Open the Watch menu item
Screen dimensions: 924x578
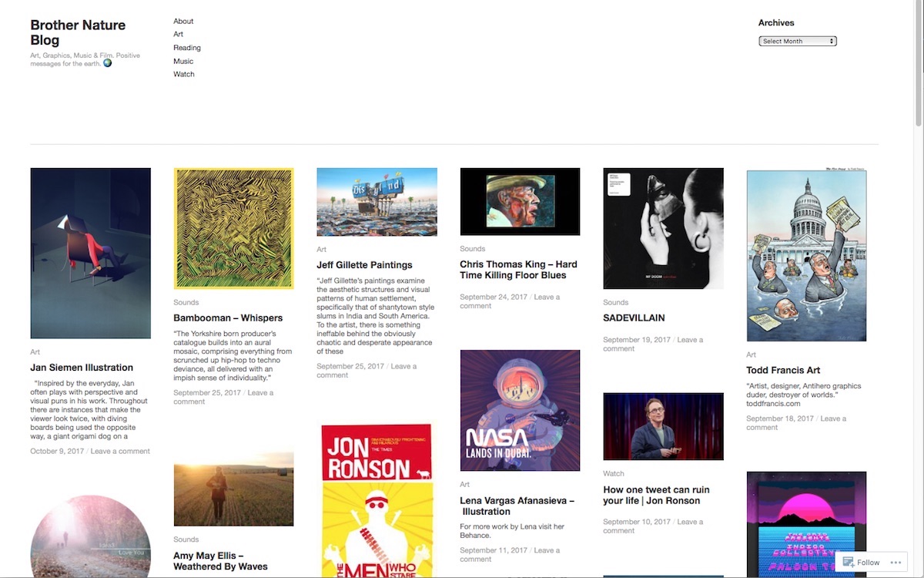tap(183, 74)
